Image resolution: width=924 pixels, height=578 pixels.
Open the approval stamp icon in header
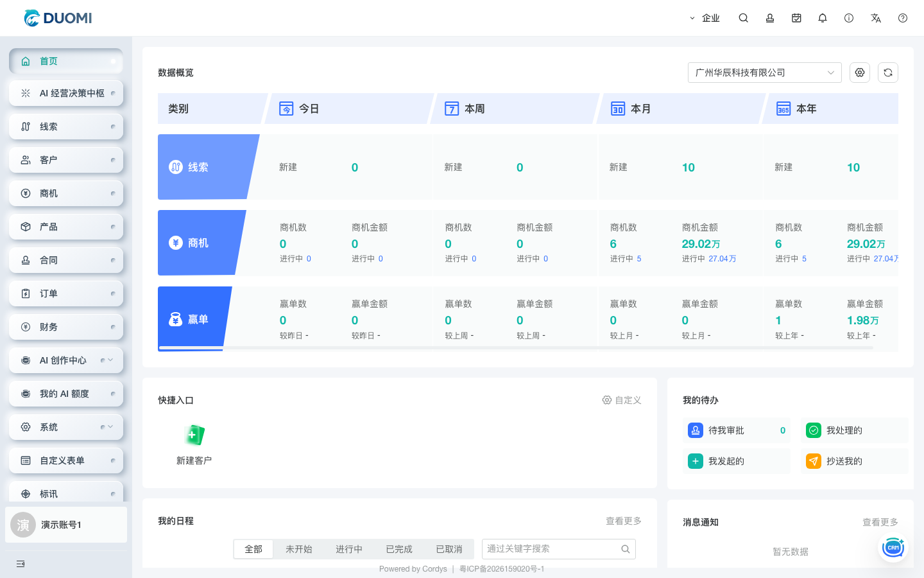pos(770,18)
